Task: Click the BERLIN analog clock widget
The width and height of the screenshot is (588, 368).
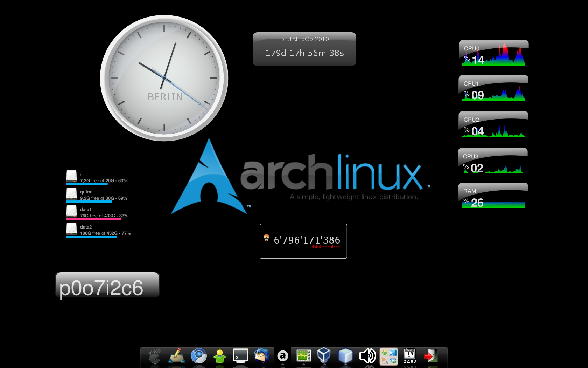Action: [164, 78]
